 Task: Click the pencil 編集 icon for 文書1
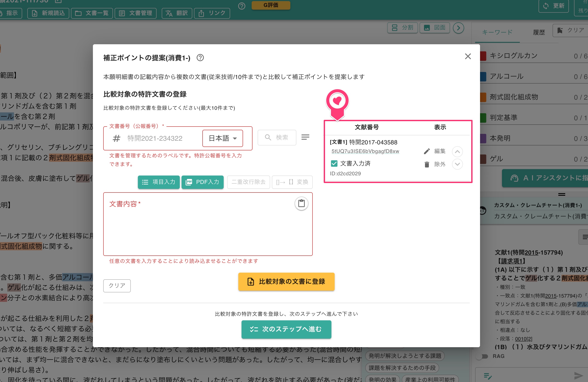point(427,151)
